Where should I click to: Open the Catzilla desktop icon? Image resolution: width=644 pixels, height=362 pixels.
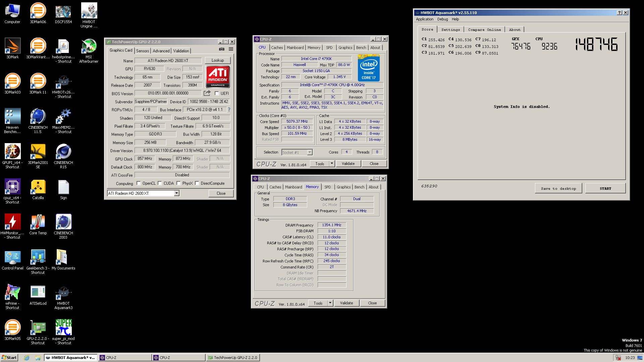pyautogui.click(x=38, y=189)
